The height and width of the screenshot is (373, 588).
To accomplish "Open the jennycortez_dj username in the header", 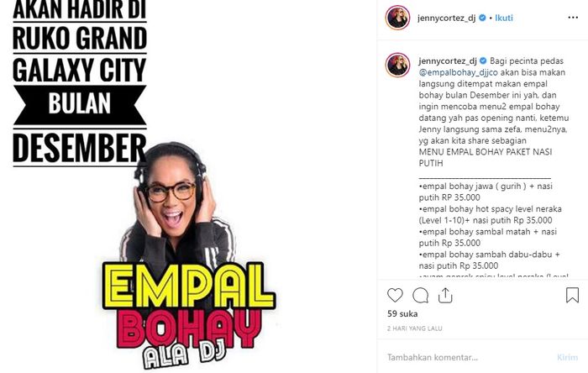I will (x=446, y=18).
